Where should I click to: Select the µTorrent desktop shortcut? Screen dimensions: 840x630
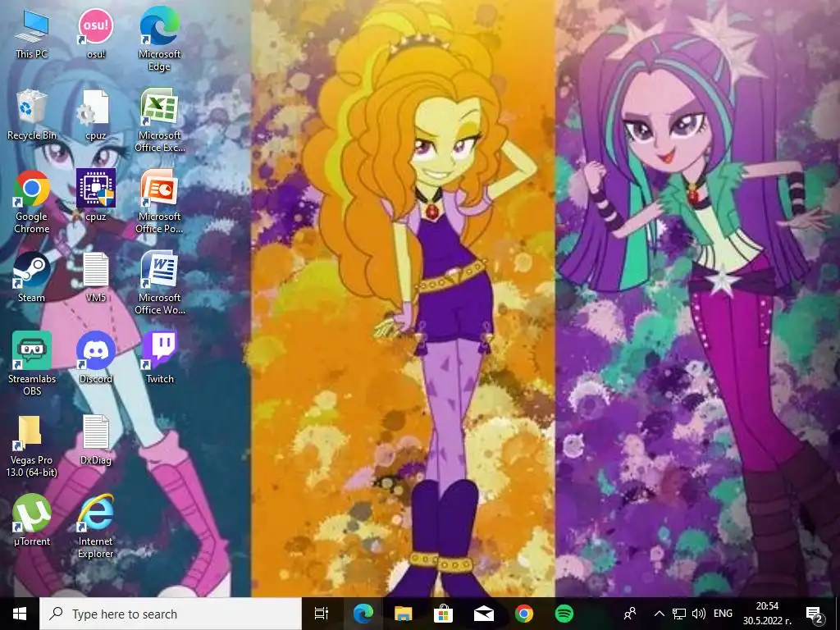[32, 520]
